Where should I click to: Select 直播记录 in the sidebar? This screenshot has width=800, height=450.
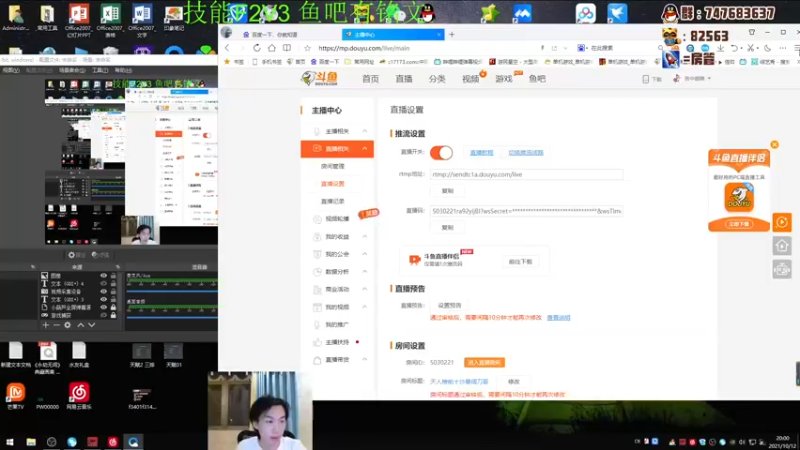333,202
